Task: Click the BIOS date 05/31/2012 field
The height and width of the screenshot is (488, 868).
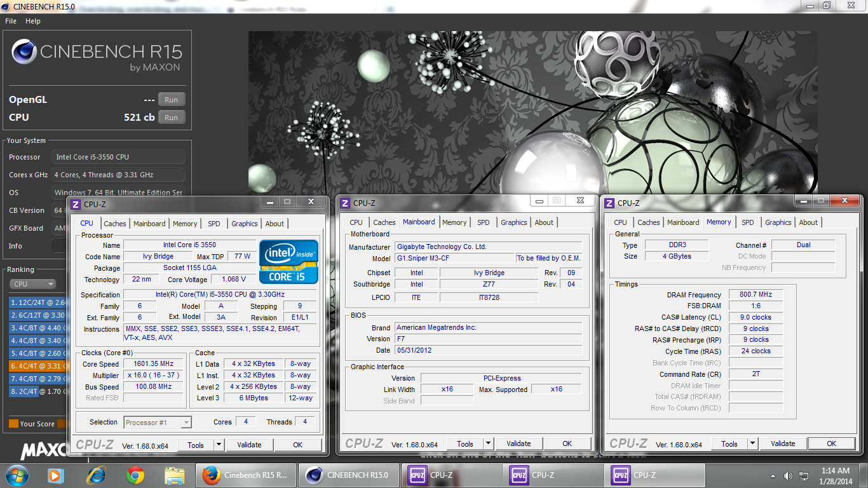Action: 488,350
